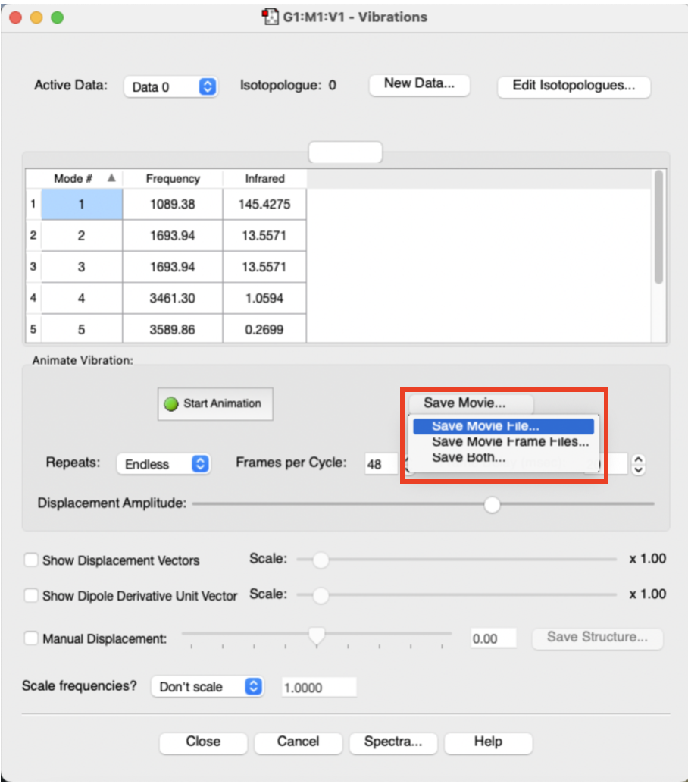Open Edit Isotopologues... dialog
The height and width of the screenshot is (784, 688).
[574, 86]
